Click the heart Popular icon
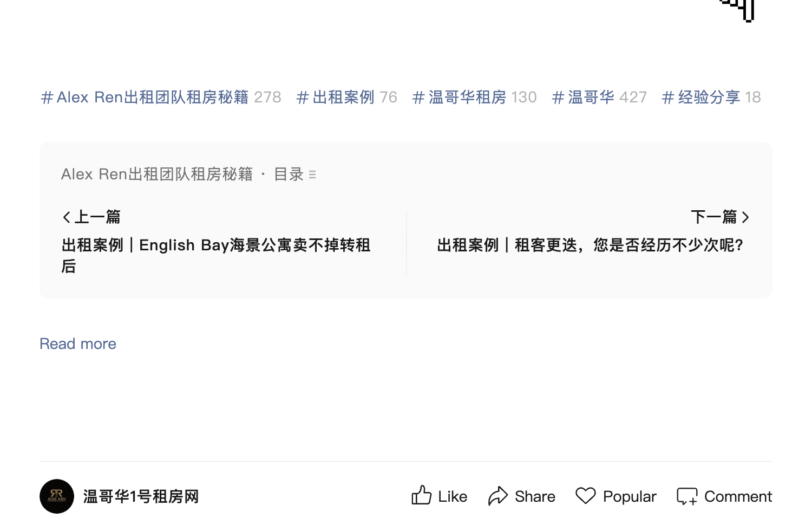This screenshot has height=531, width=812. click(586, 495)
